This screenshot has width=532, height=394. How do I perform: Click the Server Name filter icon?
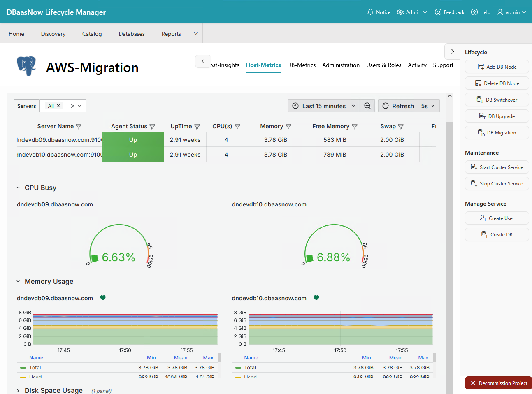(x=79, y=127)
